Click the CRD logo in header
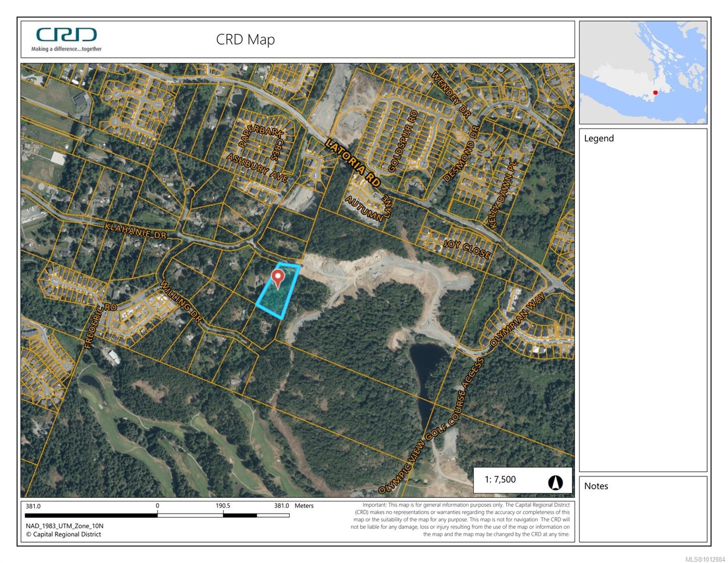 (x=67, y=39)
